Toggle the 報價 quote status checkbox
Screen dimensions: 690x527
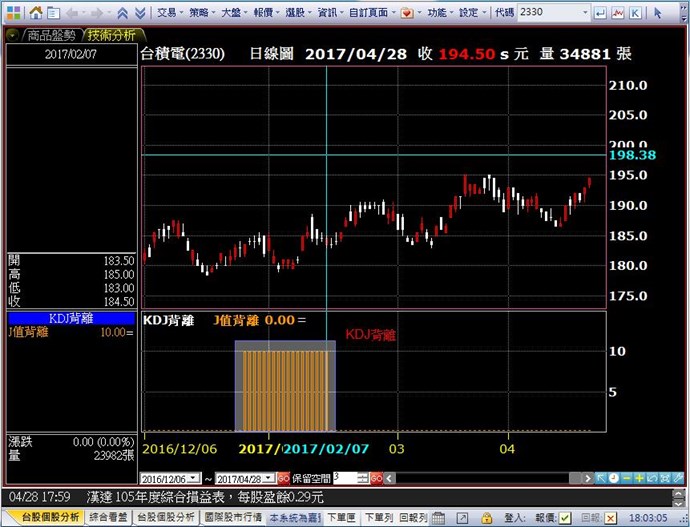566,518
